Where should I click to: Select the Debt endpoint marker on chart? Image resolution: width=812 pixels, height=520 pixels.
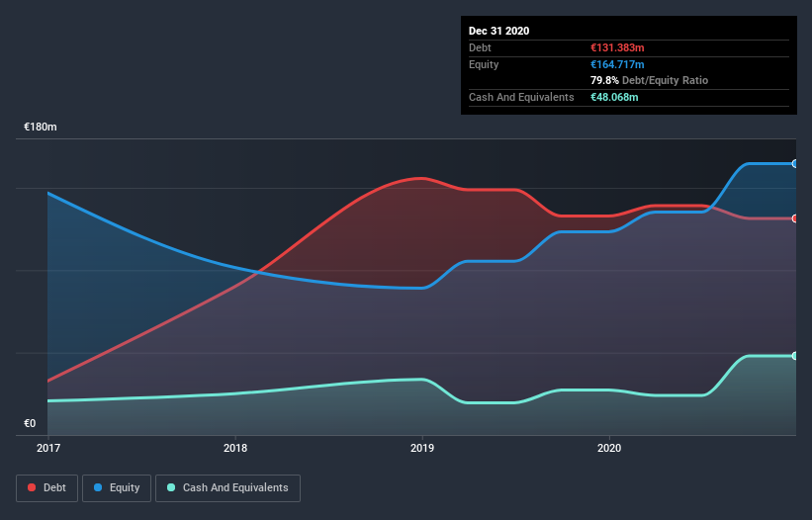(795, 218)
